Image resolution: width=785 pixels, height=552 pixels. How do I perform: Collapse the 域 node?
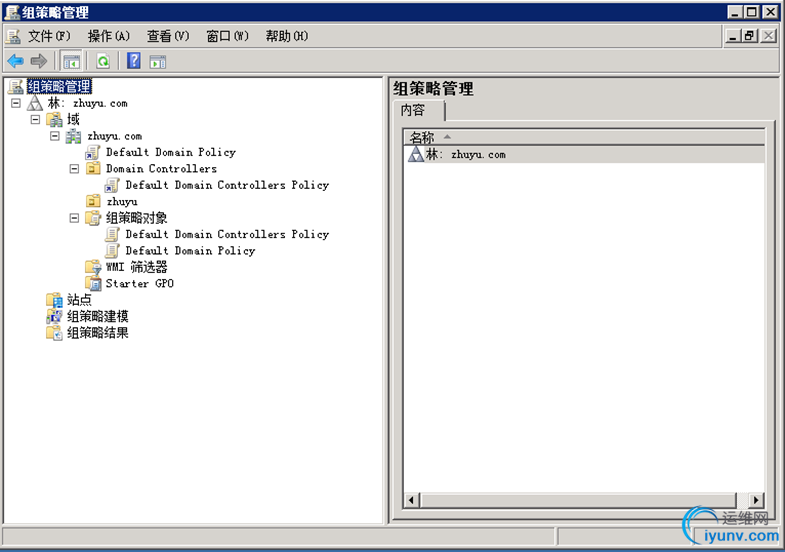[35, 120]
